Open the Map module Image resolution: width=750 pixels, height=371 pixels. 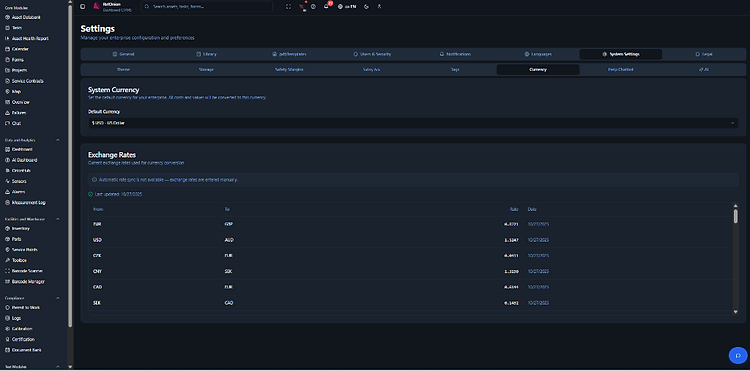pos(13,91)
